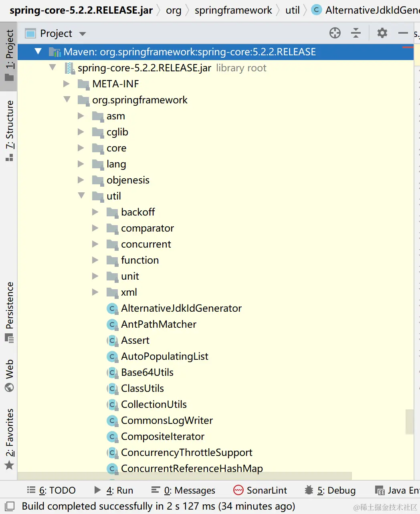Viewport: 420px width, 514px height.
Task: Open the 0: Messages tool window
Action: tap(183, 490)
